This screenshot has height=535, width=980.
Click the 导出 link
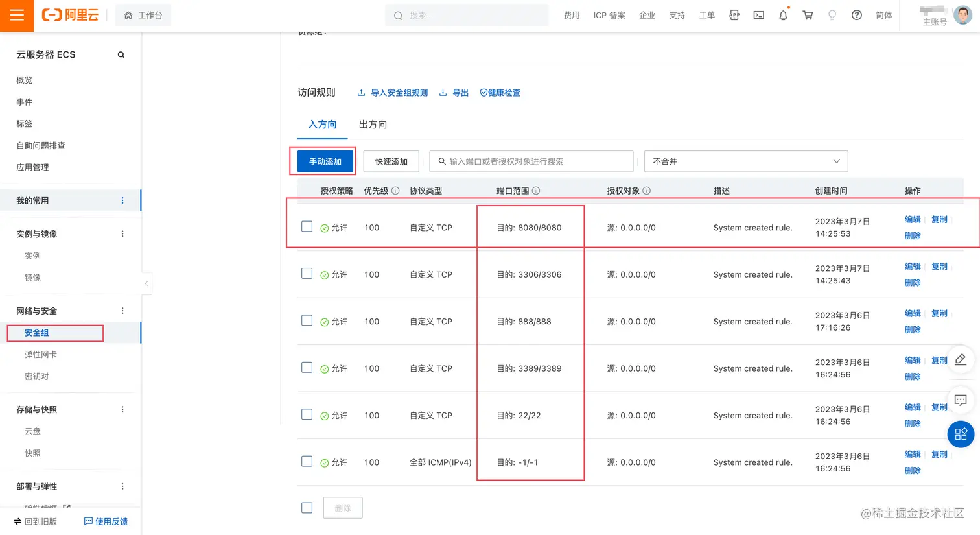[x=454, y=93]
